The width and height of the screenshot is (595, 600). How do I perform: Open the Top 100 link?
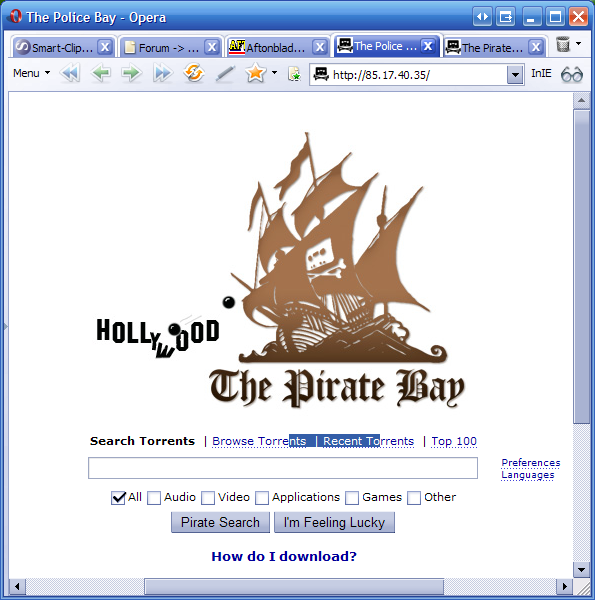coord(454,441)
